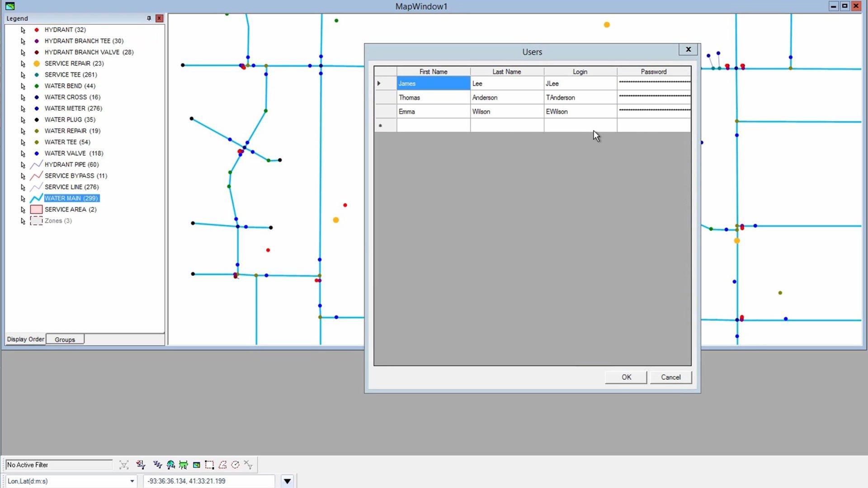This screenshot has width=868, height=488.
Task: Click Cancel in the Users dialog
Action: [x=670, y=377]
